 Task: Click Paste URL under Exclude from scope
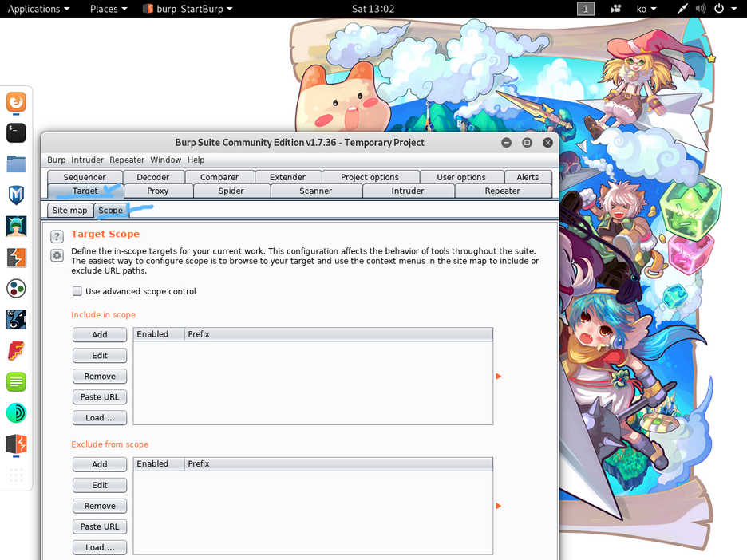[100, 526]
